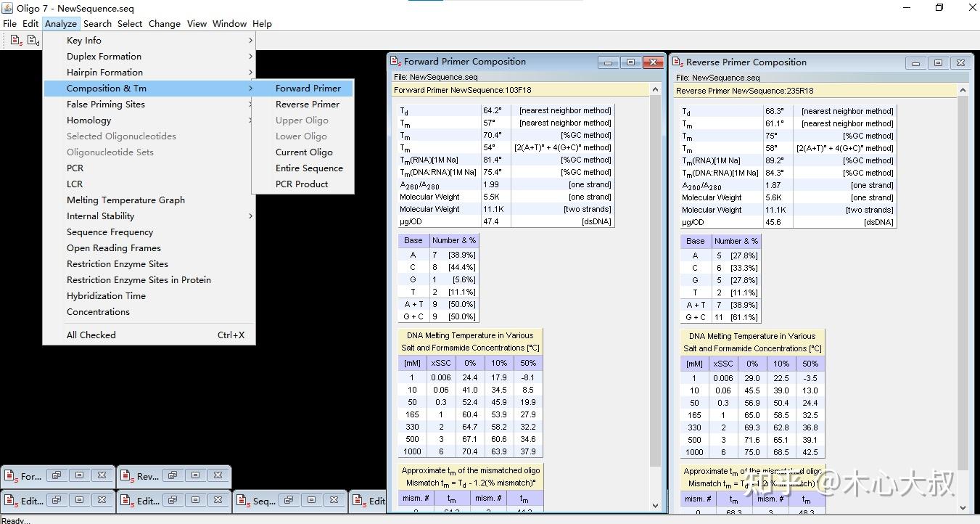The image size is (980, 524).
Task: Click the Tm(RNA) value 89.2° cell
Action: (x=778, y=161)
